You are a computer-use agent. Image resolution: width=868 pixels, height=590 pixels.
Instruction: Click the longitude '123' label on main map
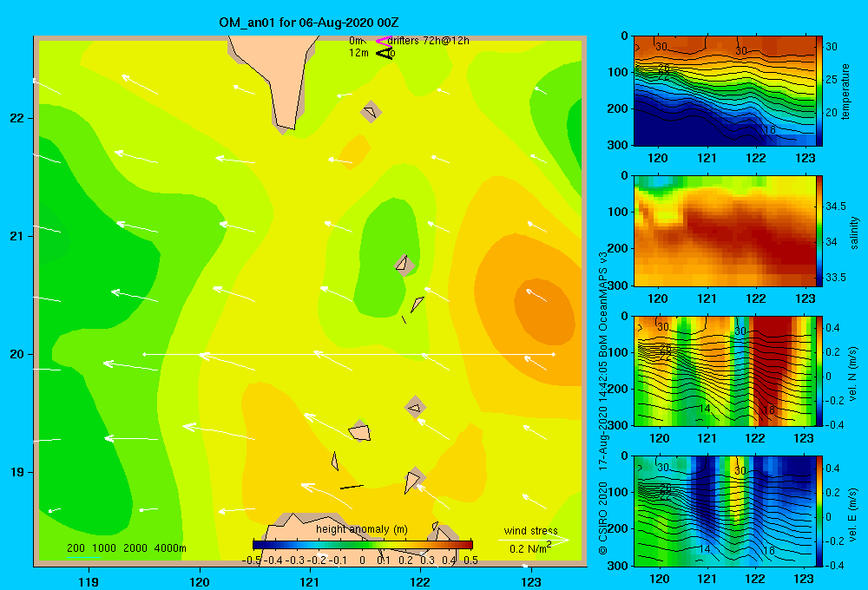coord(531,581)
